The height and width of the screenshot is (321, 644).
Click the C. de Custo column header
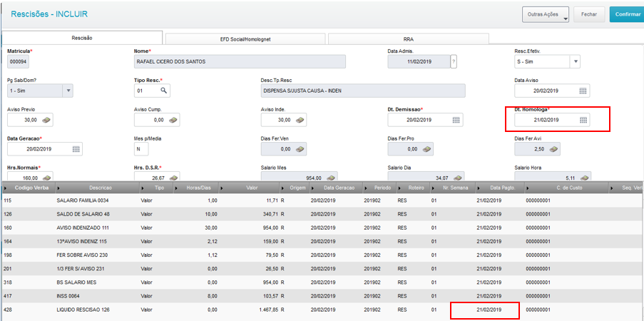click(x=567, y=188)
